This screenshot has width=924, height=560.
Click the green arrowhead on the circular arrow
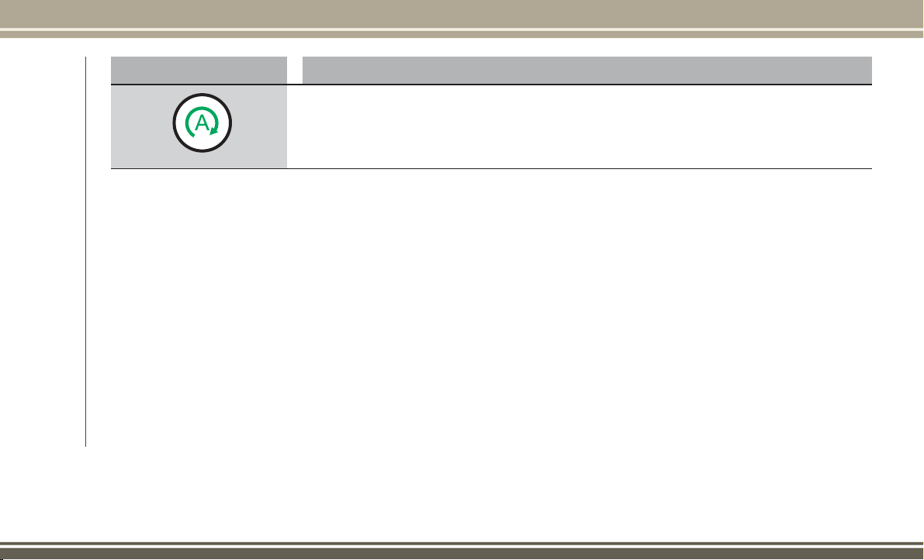[214, 132]
